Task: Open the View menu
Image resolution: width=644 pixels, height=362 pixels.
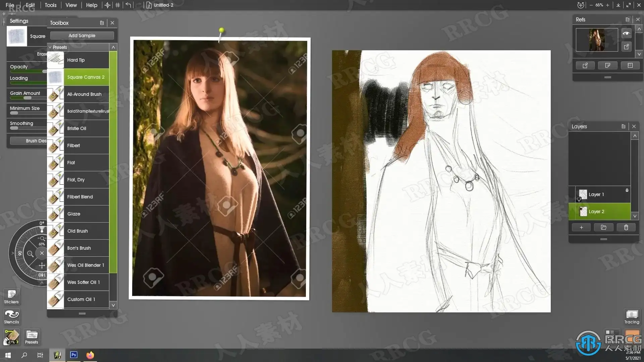Action: (71, 5)
